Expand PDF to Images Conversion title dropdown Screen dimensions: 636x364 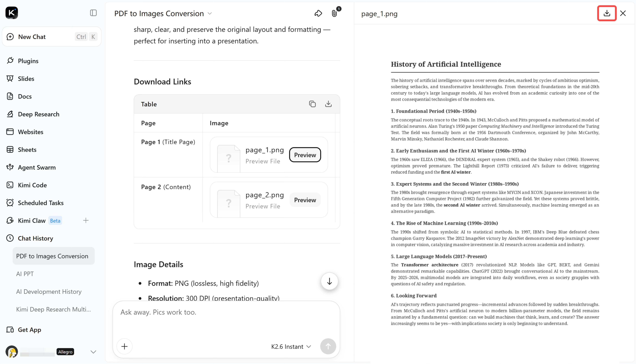pyautogui.click(x=210, y=14)
